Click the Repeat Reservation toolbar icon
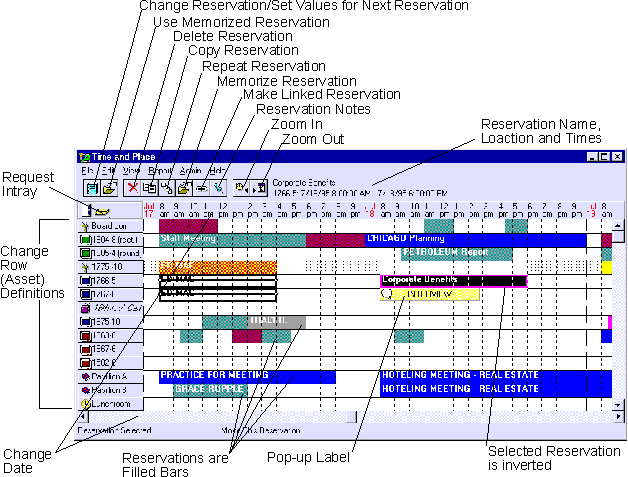 167,187
